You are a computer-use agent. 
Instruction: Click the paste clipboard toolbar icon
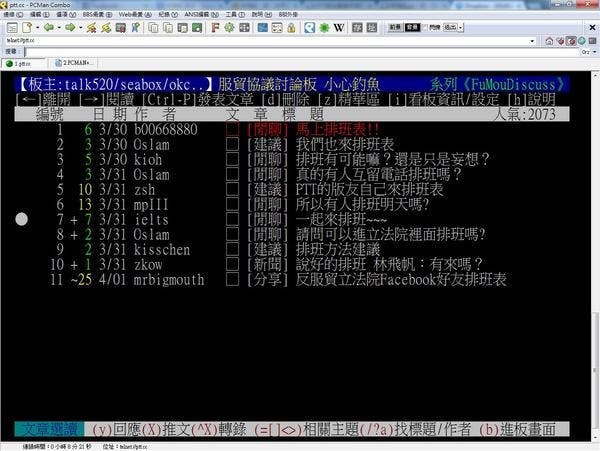click(x=183, y=28)
